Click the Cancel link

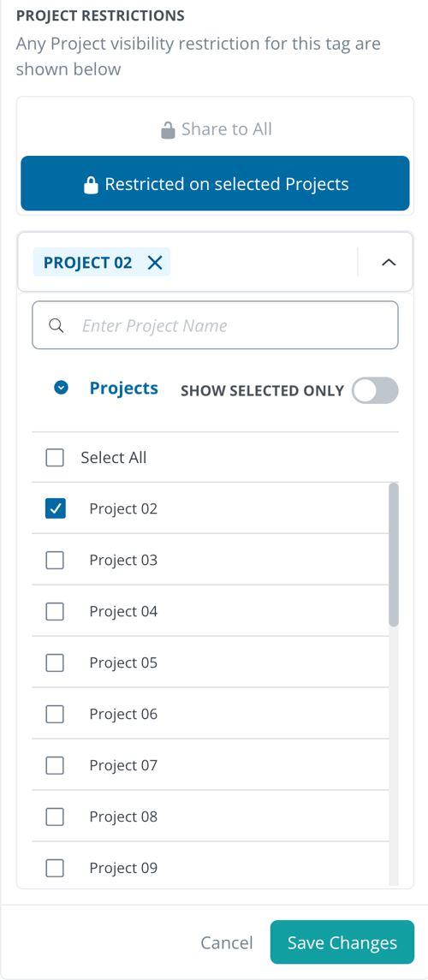[226, 942]
